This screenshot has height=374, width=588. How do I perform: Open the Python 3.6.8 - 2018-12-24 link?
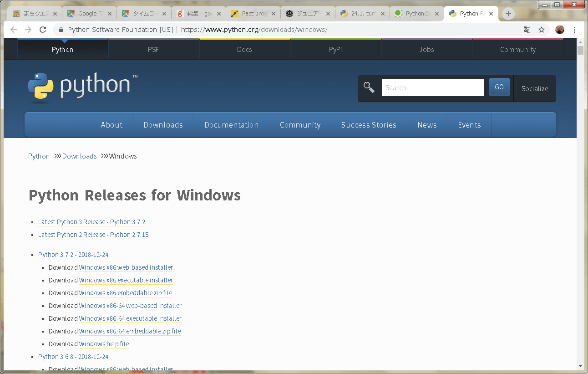point(73,357)
